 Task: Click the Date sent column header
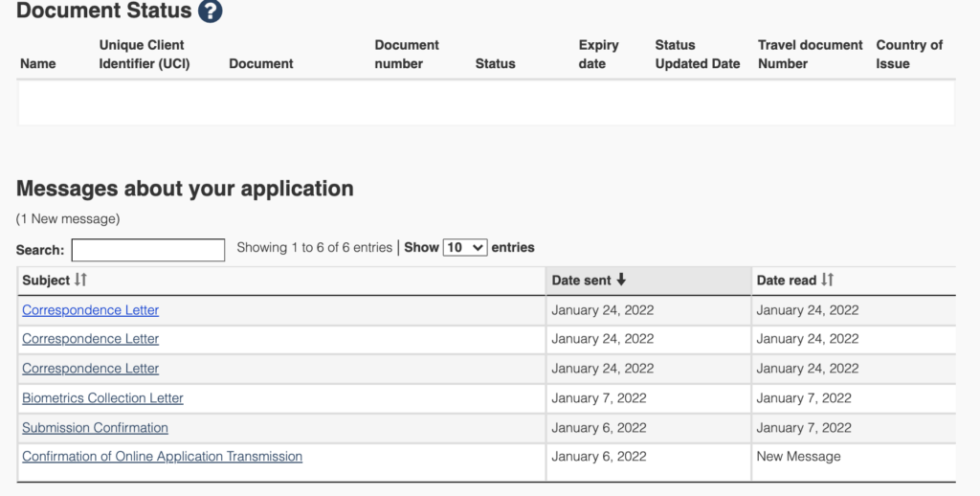point(649,281)
